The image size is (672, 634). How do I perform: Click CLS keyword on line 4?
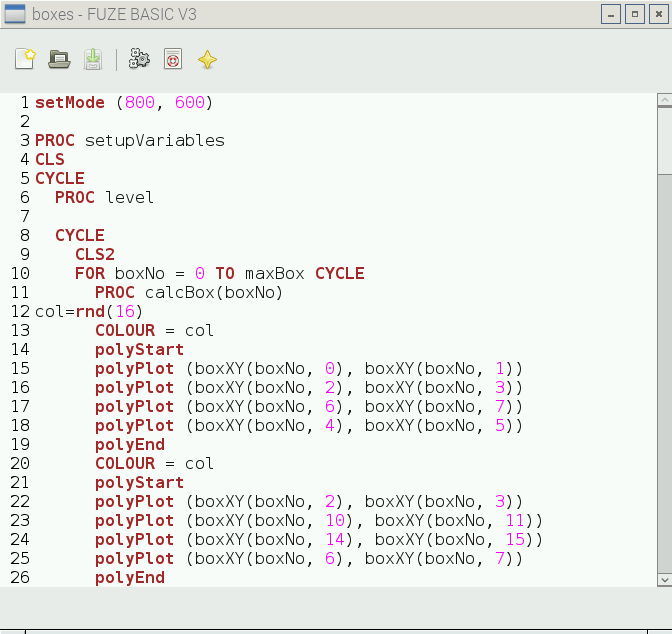pos(50,160)
